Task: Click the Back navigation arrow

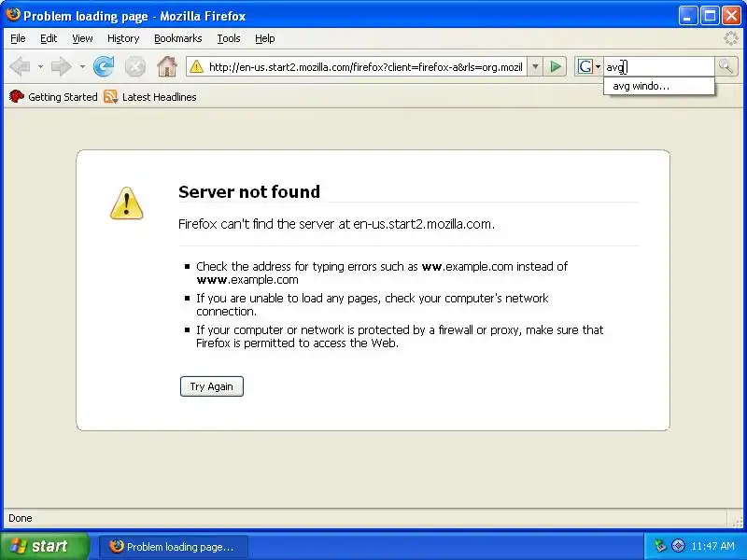Action: [20, 66]
